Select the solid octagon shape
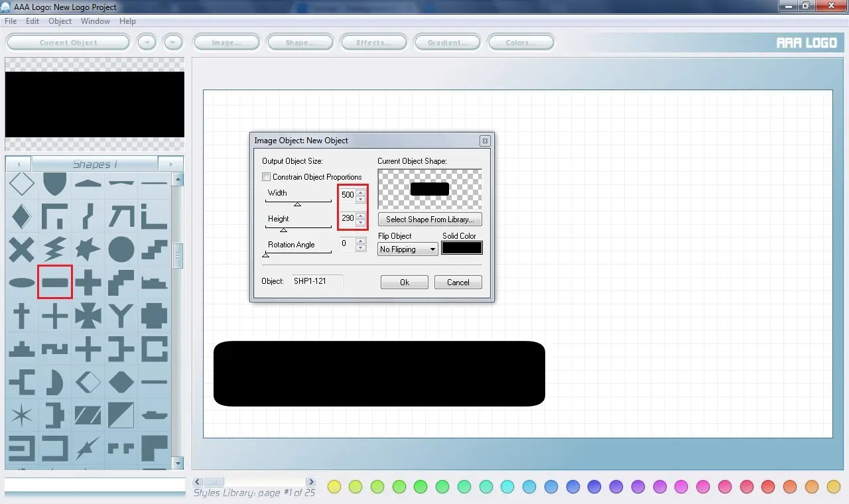This screenshot has width=849, height=504. pyautogui.click(x=121, y=382)
